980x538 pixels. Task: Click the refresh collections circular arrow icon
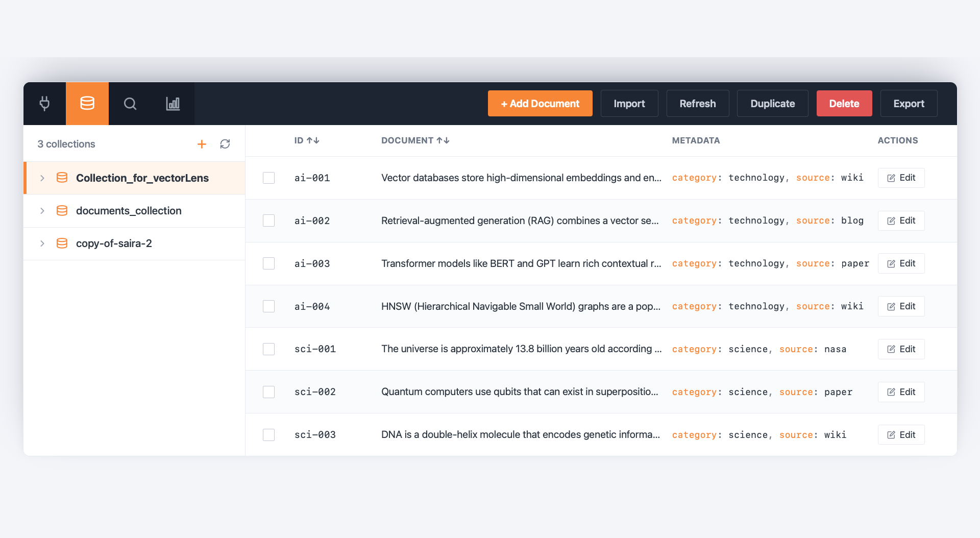tap(225, 144)
